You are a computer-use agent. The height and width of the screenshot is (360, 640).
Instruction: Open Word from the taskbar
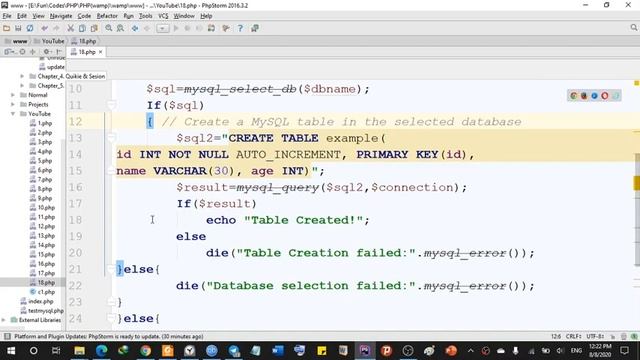tap(278, 351)
